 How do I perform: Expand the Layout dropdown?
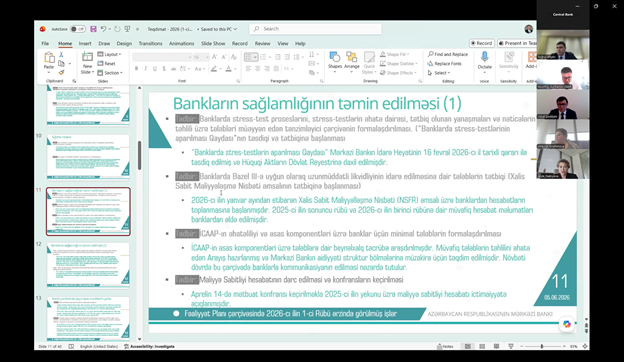click(x=109, y=54)
